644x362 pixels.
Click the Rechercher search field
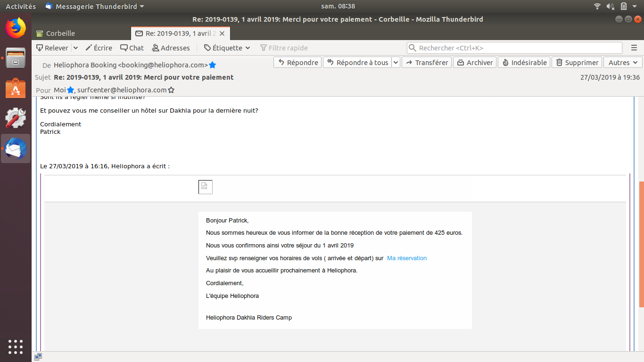pyautogui.click(x=514, y=48)
